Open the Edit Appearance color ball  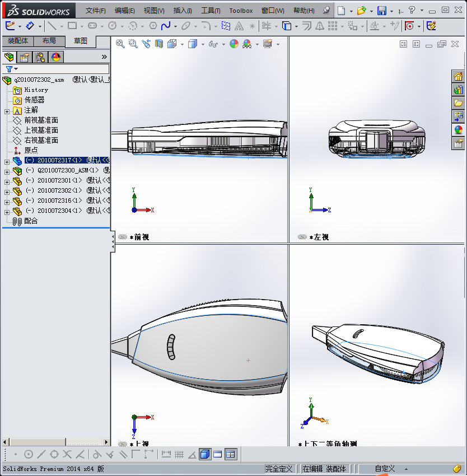click(233, 44)
